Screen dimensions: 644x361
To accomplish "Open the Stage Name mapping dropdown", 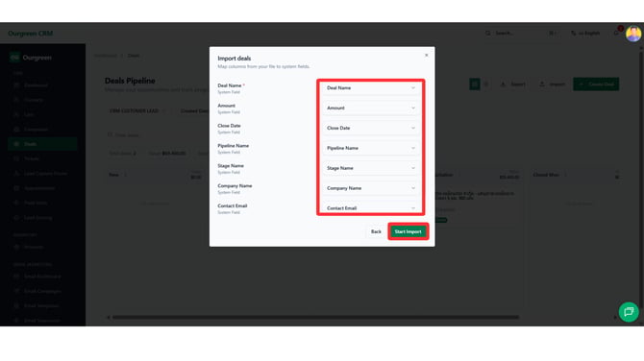I will coord(370,168).
